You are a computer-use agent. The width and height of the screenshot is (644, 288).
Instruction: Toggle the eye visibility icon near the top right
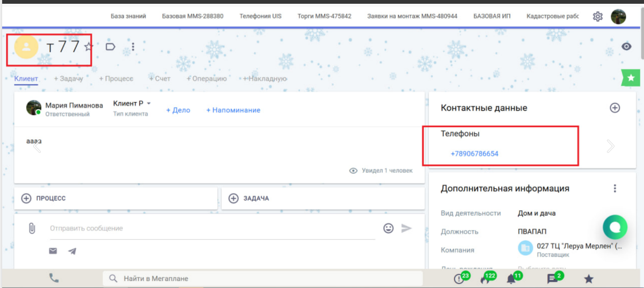(626, 47)
